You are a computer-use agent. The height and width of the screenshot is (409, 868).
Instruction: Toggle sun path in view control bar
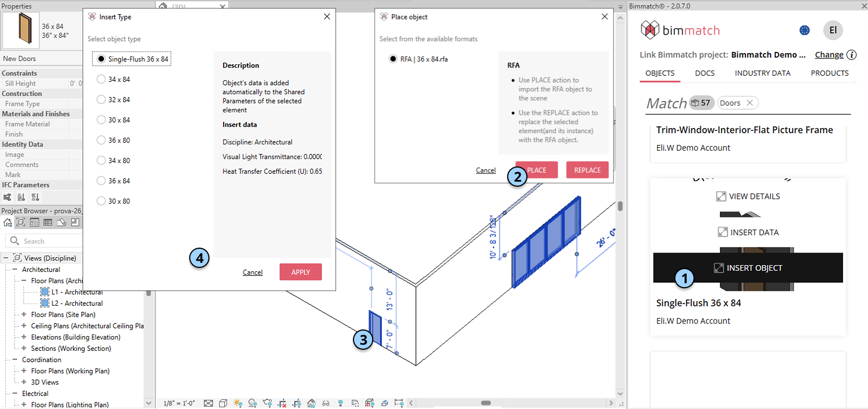(x=238, y=403)
